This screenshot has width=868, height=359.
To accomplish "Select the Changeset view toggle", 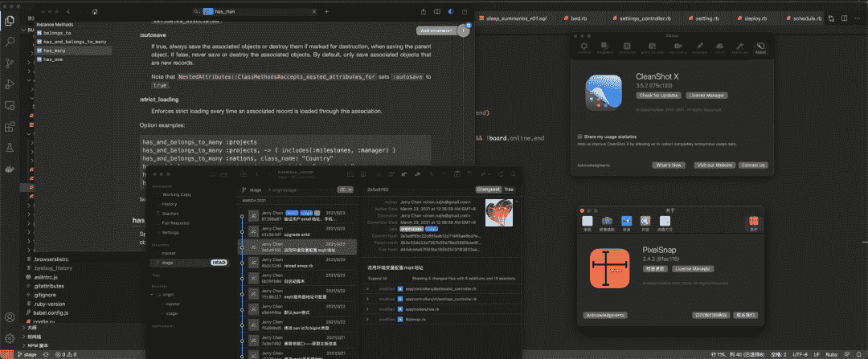I will pos(487,189).
